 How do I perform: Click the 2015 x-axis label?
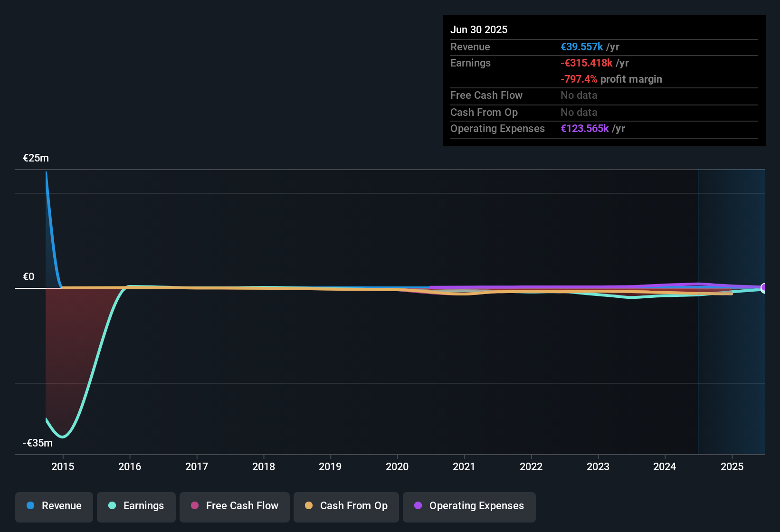pyautogui.click(x=63, y=467)
